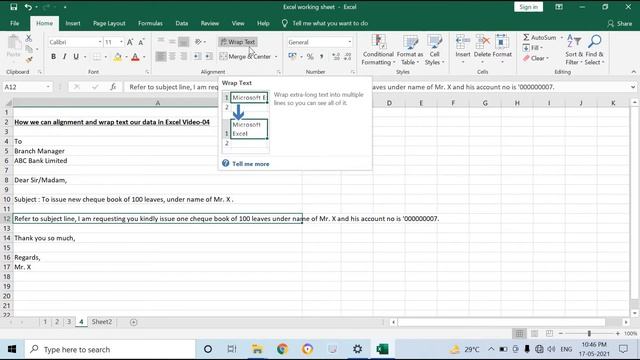Switch to Page Layout view in status bar
This screenshot has height=360, width=640.
pyautogui.click(x=534, y=333)
